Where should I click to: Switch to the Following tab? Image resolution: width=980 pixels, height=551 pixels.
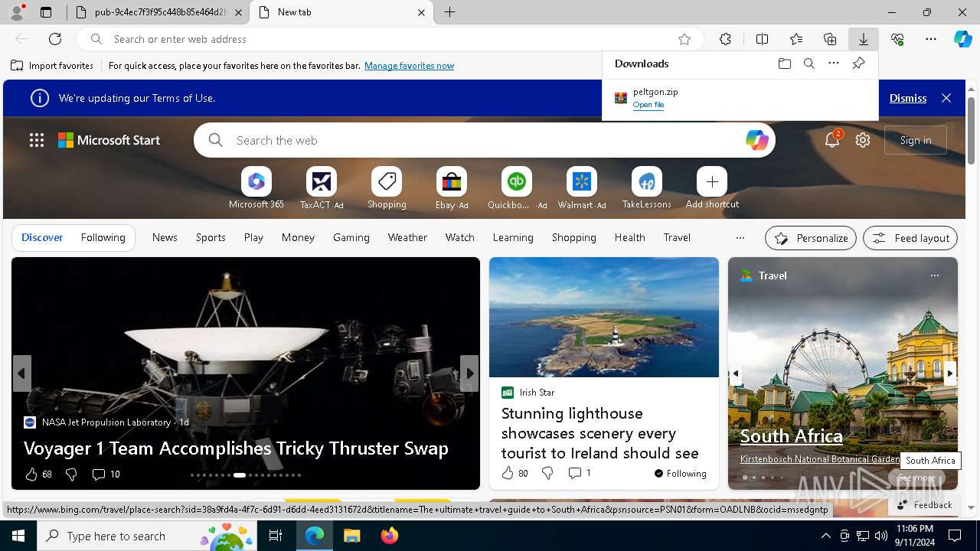(x=103, y=238)
